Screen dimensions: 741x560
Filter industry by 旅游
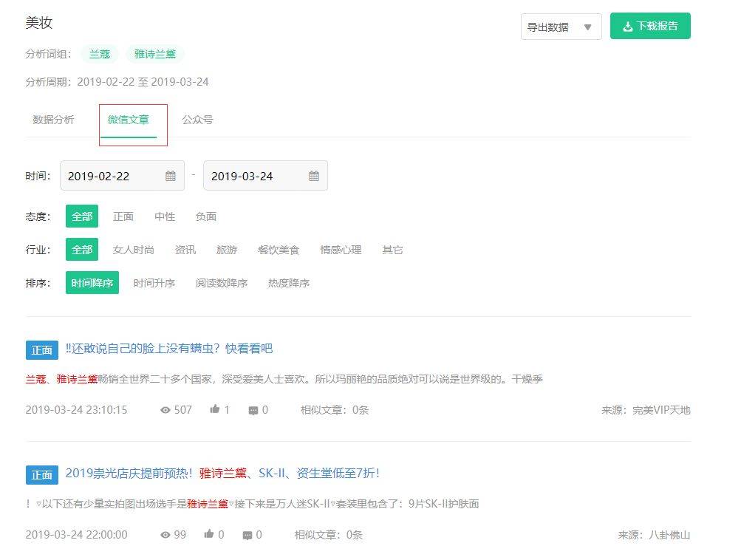pyautogui.click(x=227, y=250)
